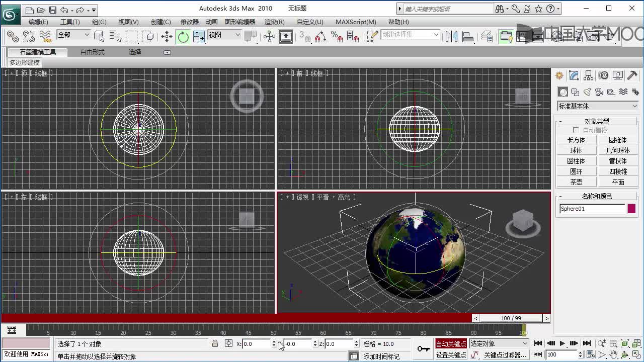The width and height of the screenshot is (644, 362).
Task: Click the Bind to Space Warp icon
Action: pyautogui.click(x=45, y=36)
